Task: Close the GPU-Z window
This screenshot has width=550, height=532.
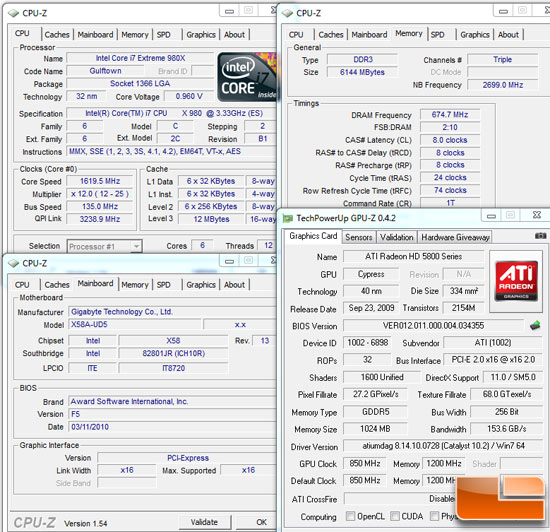Action: (x=536, y=215)
